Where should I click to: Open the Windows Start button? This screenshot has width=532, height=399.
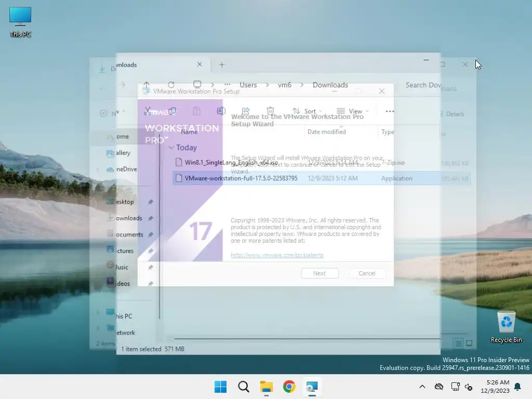[x=220, y=387]
